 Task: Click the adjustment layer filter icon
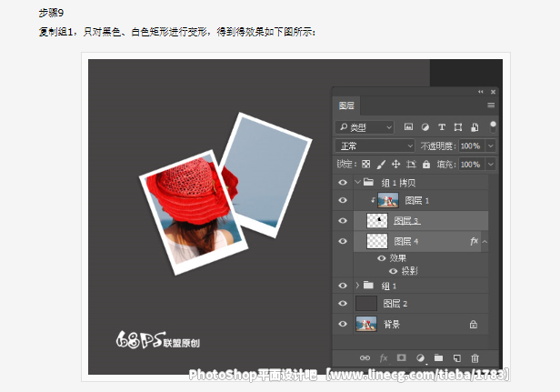tap(425, 126)
